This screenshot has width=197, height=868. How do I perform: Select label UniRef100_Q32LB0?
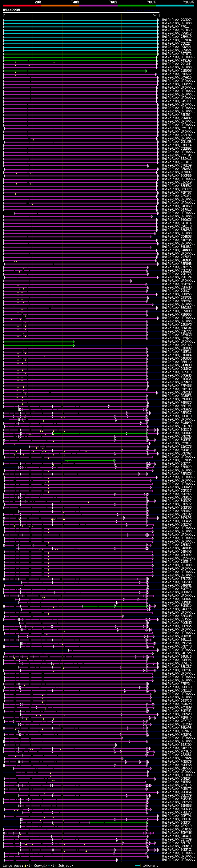[177, 135]
